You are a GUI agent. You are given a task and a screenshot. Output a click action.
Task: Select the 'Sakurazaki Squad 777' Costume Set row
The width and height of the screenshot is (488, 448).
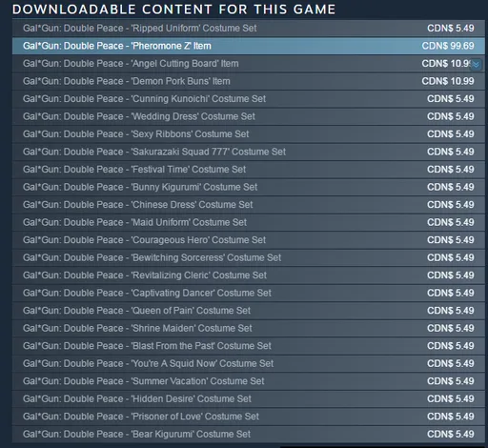[249, 152]
